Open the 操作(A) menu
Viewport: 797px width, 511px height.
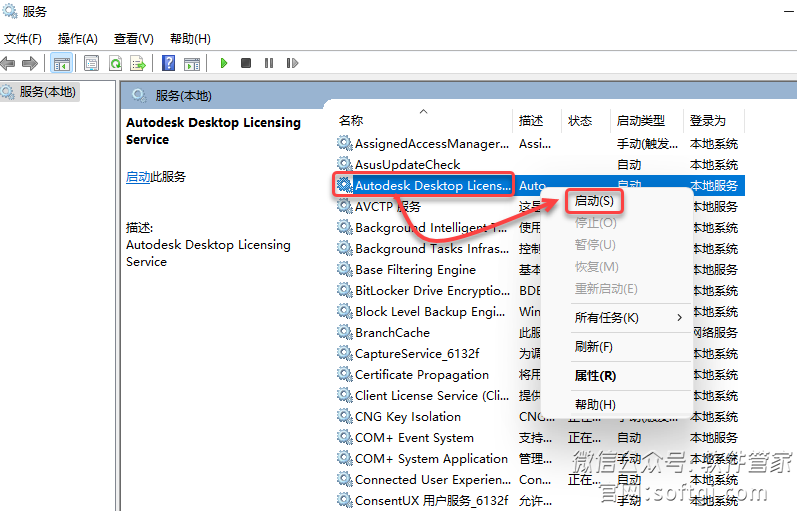click(x=77, y=38)
